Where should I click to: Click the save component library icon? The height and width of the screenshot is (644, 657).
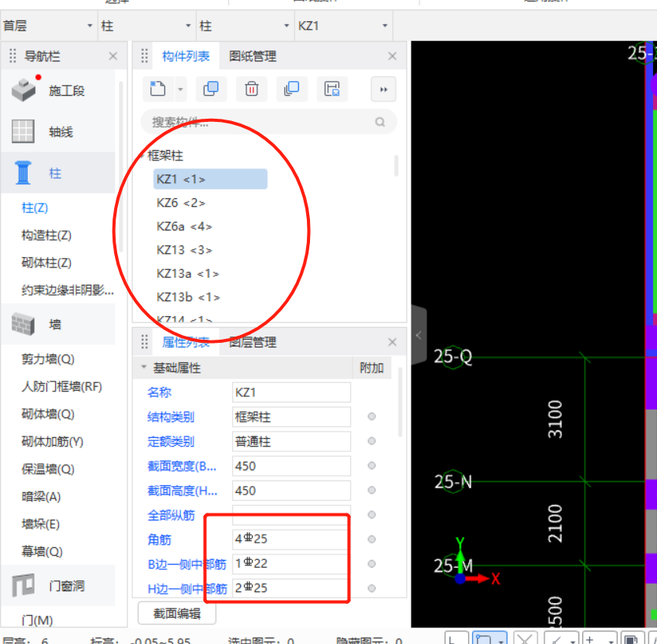point(332,89)
